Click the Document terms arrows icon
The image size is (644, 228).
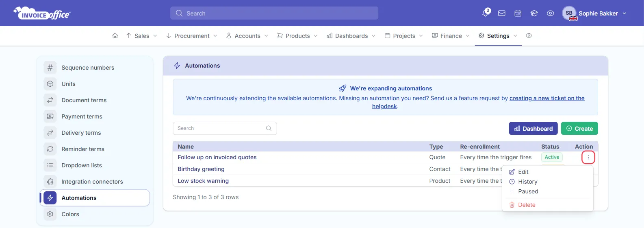click(50, 100)
